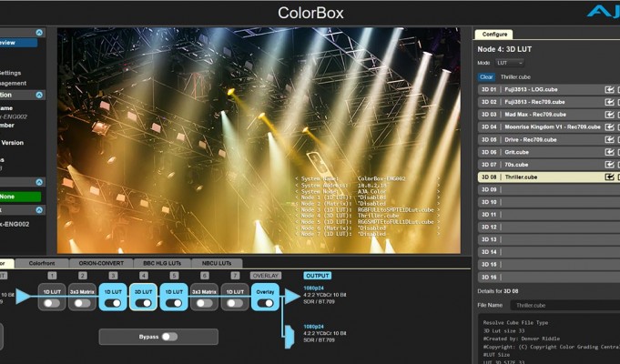Turn off node 4 3D LUT switch
The width and height of the screenshot is (620, 364).
tap(144, 303)
